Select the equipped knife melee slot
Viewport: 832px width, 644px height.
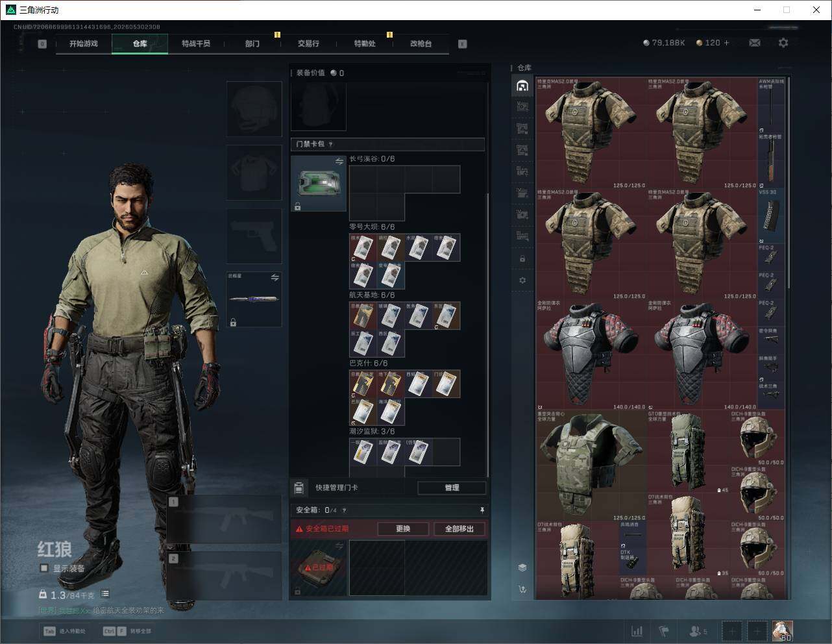pos(254,299)
